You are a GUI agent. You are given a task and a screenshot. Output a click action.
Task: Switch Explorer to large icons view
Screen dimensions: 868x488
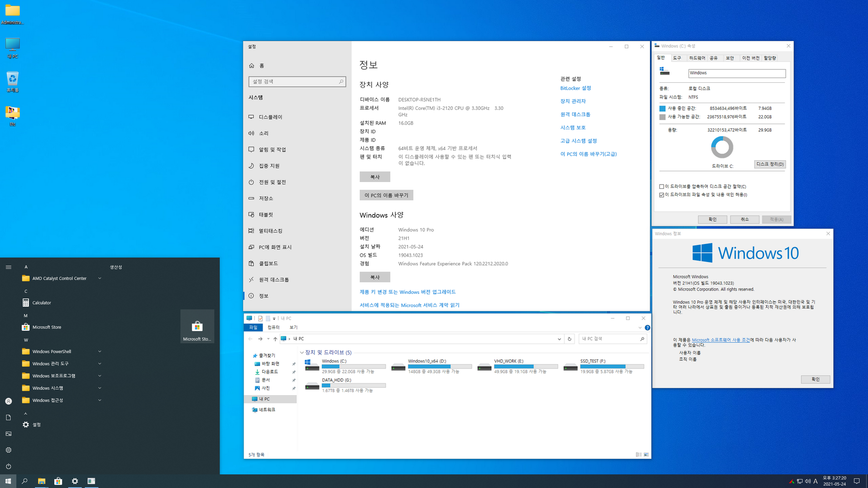(646, 455)
